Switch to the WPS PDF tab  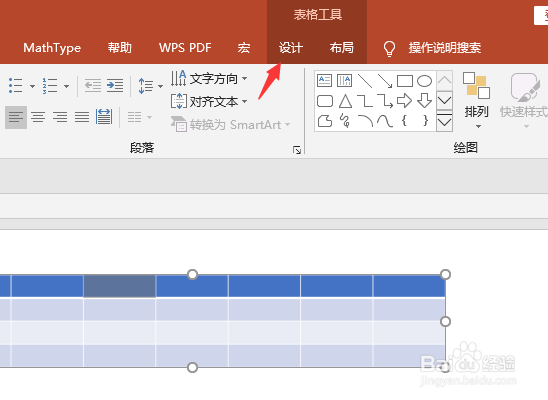pos(185,48)
